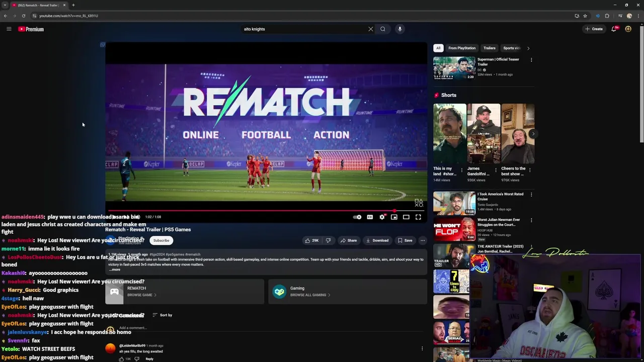Open more actions ellipsis beside Save
The image size is (644, 362).
tap(423, 240)
